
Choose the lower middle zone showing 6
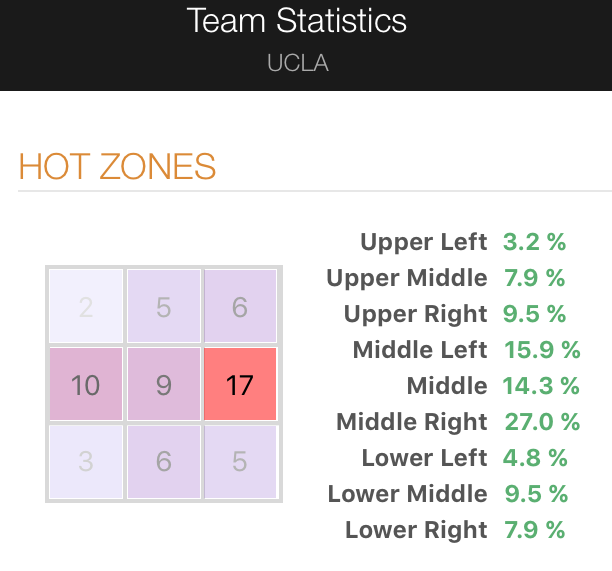click(x=164, y=462)
